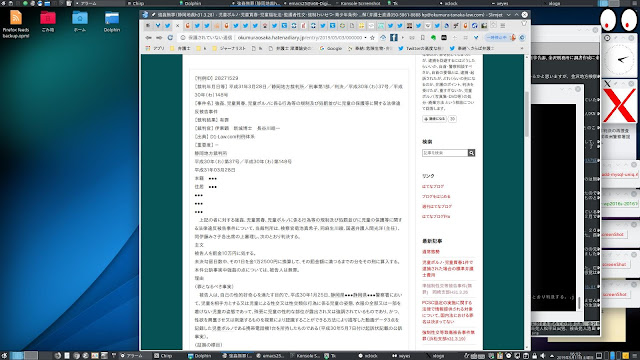Switch to xeyes in the bottom taskbar
Image resolution: width=640 pixels, height=360 pixels.
pos(401,356)
